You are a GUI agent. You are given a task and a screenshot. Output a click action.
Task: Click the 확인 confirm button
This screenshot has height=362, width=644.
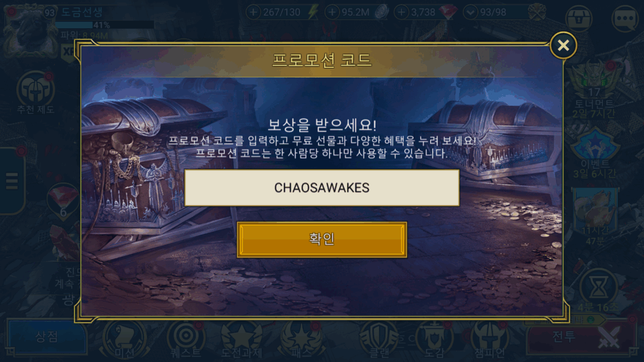[x=322, y=239]
